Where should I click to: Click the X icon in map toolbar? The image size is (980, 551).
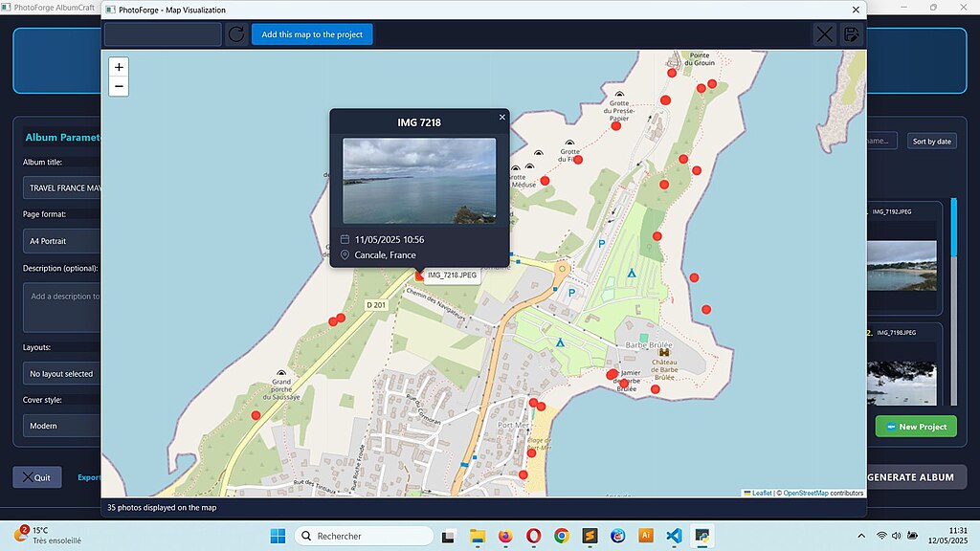824,34
